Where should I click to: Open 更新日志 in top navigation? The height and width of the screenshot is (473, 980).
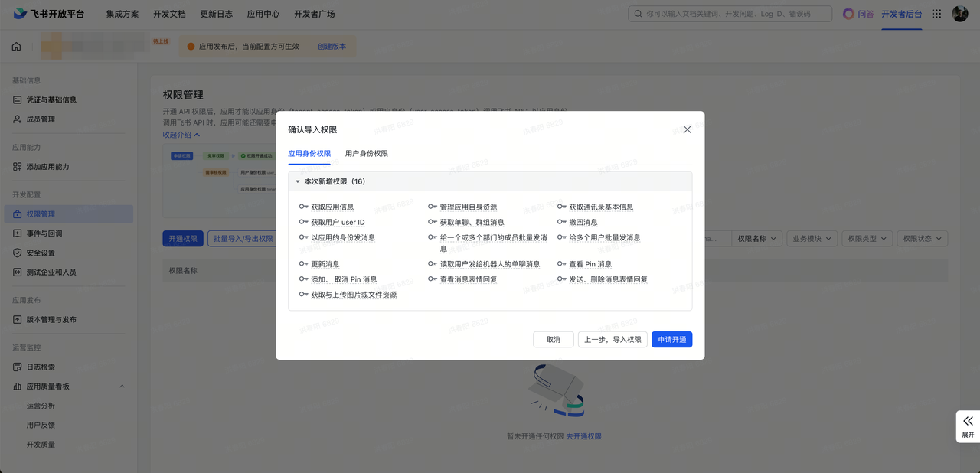point(217,14)
